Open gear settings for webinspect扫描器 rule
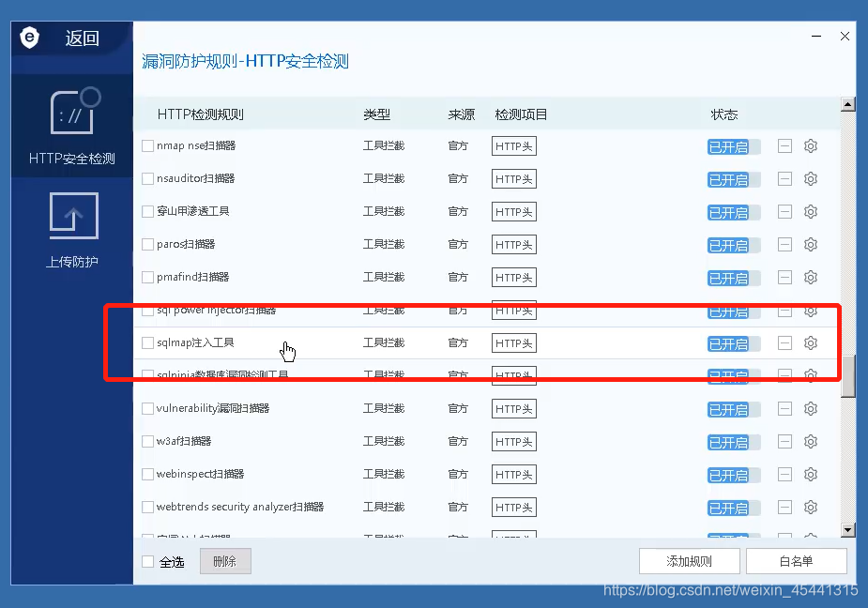 click(810, 474)
